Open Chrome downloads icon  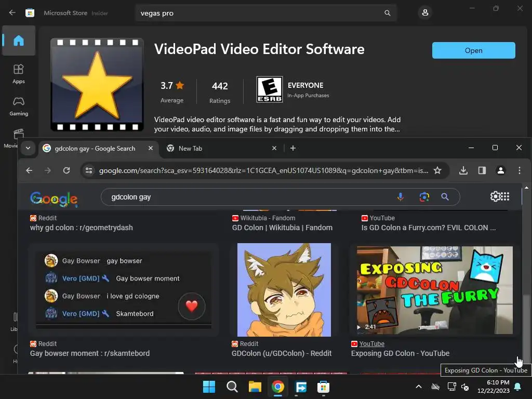tap(463, 170)
